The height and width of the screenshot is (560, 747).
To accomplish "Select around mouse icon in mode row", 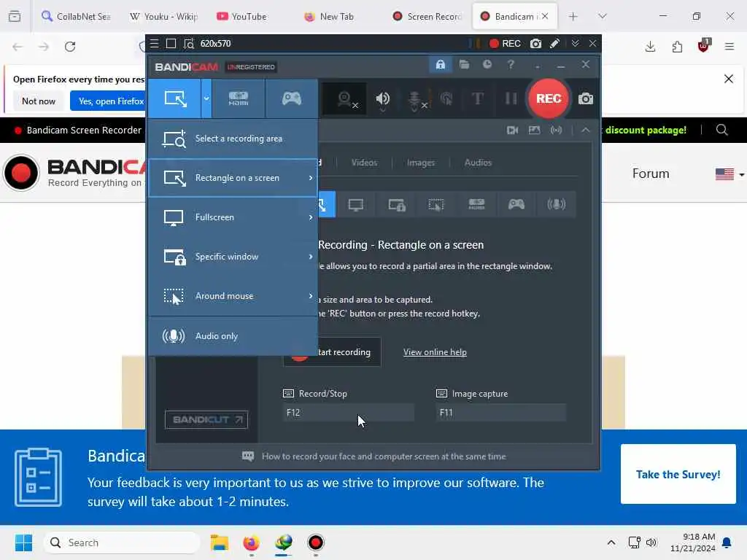I will (x=436, y=205).
